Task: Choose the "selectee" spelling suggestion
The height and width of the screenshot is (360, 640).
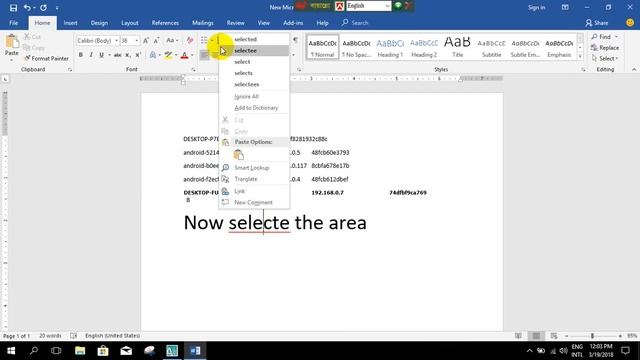Action: click(254, 51)
